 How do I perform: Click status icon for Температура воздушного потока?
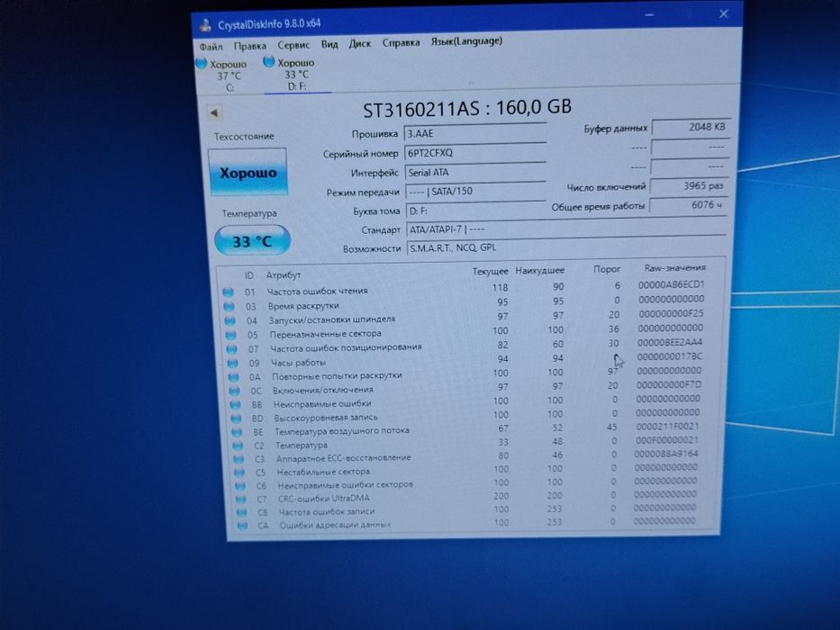(x=238, y=432)
